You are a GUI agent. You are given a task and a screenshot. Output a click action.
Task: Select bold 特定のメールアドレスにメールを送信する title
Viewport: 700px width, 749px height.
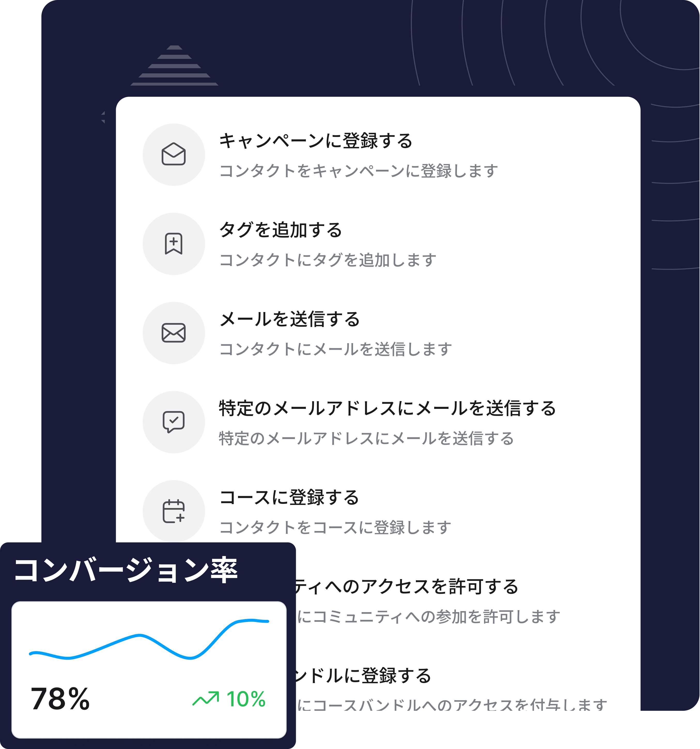coord(387,408)
